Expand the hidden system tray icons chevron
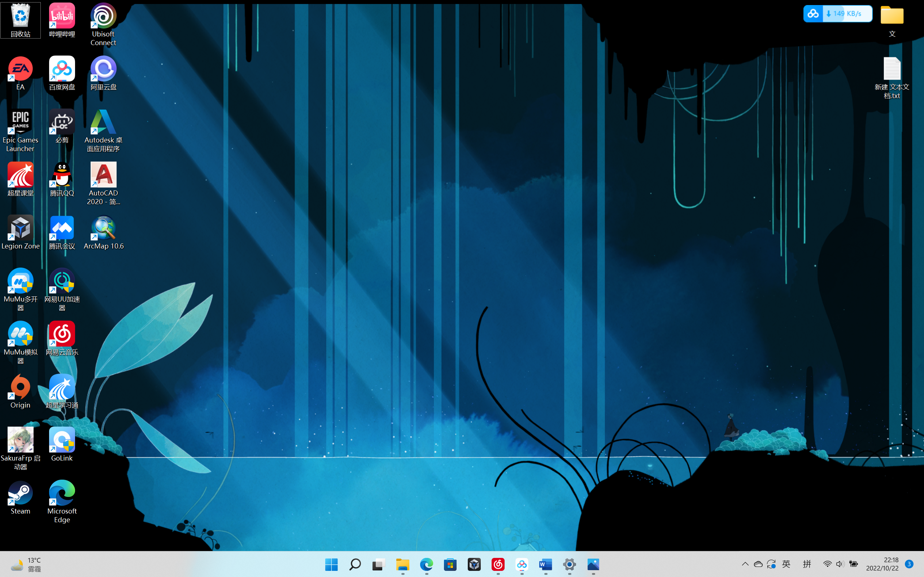The image size is (924, 577). pyautogui.click(x=745, y=564)
